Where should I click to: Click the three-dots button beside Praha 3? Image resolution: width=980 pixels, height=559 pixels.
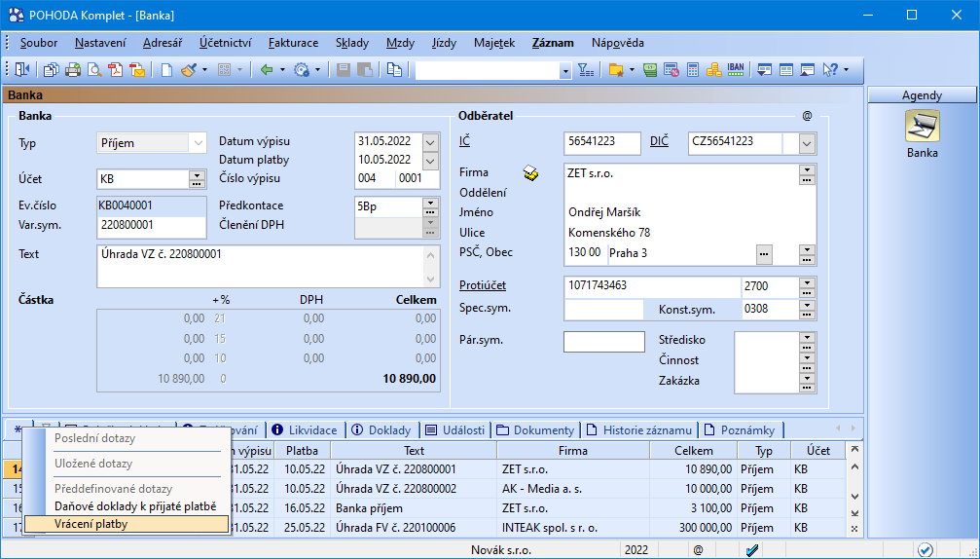tap(764, 254)
